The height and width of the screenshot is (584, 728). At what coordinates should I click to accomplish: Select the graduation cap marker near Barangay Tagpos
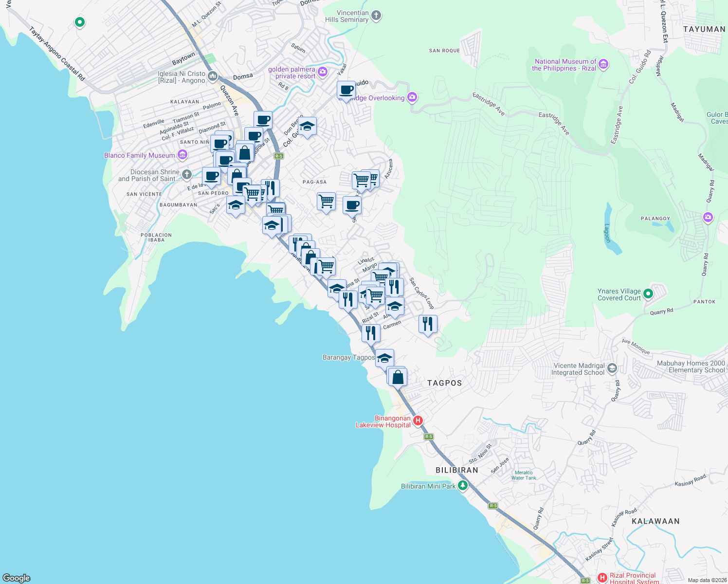pos(384,357)
